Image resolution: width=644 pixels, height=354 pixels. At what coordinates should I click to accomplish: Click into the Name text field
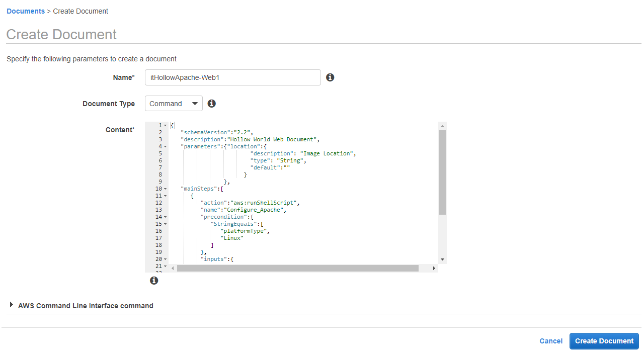click(x=232, y=77)
